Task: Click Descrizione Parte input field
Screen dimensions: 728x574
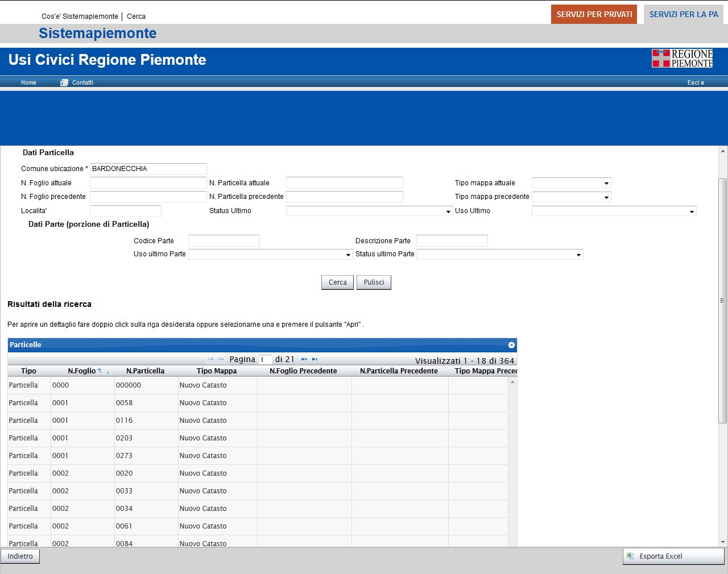Action: tap(452, 240)
